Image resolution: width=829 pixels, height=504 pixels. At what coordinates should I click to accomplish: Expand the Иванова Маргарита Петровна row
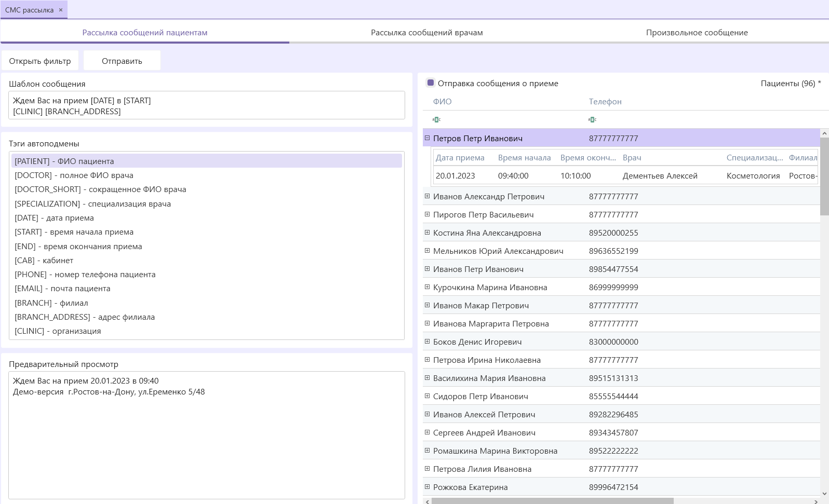[427, 323]
